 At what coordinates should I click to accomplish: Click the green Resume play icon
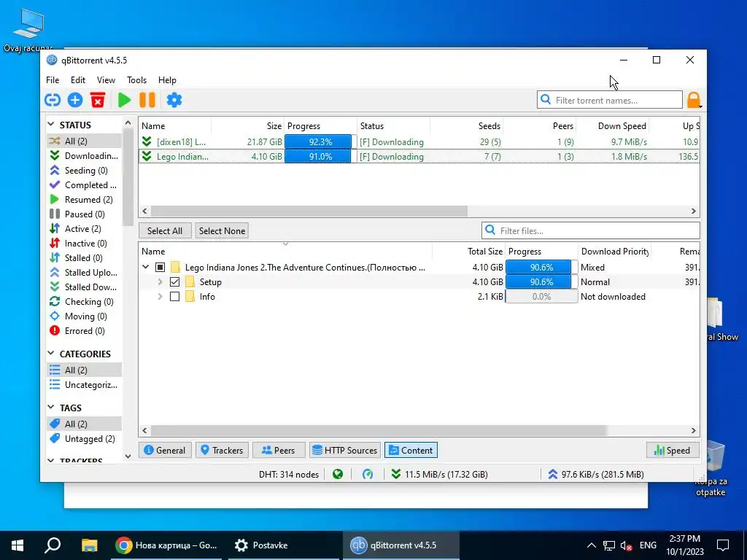tap(124, 100)
